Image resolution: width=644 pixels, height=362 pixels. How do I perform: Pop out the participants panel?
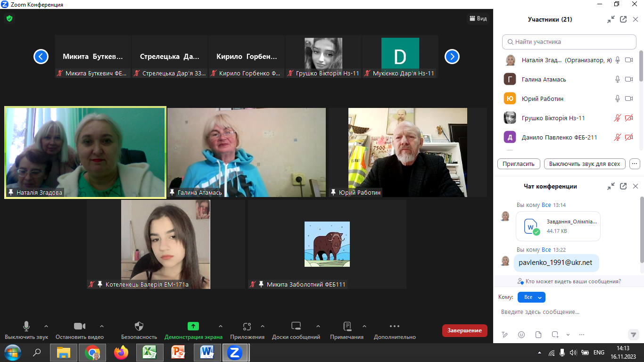[x=623, y=19]
